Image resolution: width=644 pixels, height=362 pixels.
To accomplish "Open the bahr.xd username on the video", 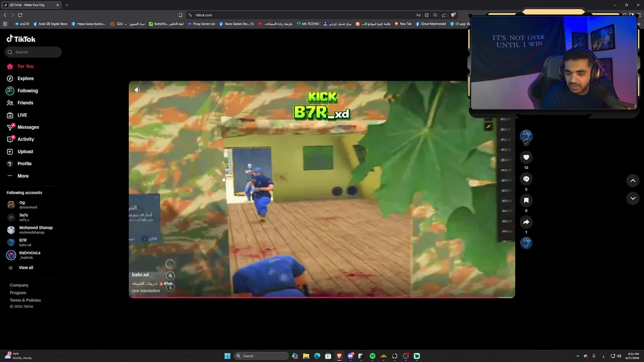I will tap(140, 275).
